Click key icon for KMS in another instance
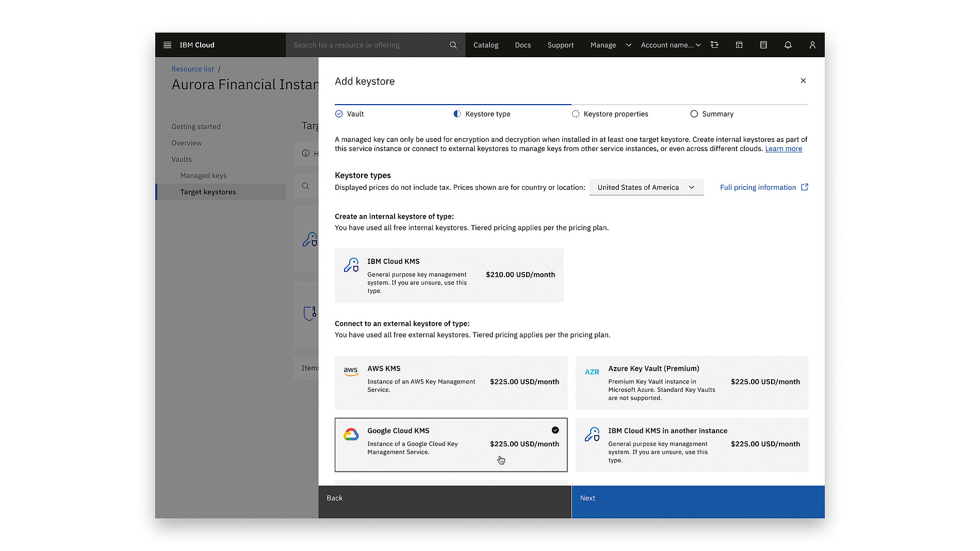 pyautogui.click(x=592, y=435)
